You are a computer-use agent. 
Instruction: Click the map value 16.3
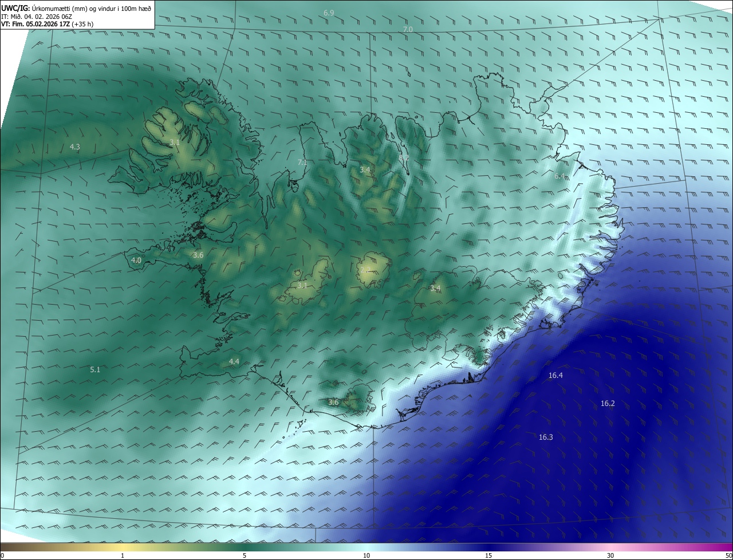click(546, 437)
